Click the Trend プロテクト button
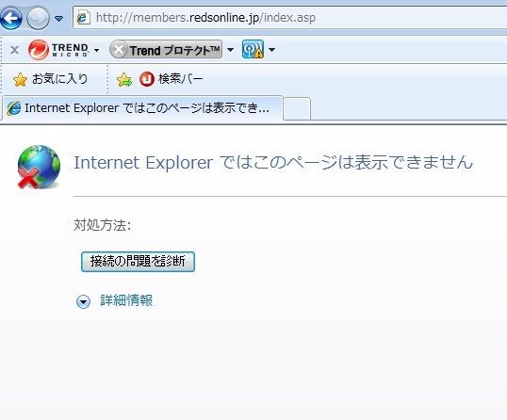Image resolution: width=507 pixels, height=420 pixels. coord(166,49)
